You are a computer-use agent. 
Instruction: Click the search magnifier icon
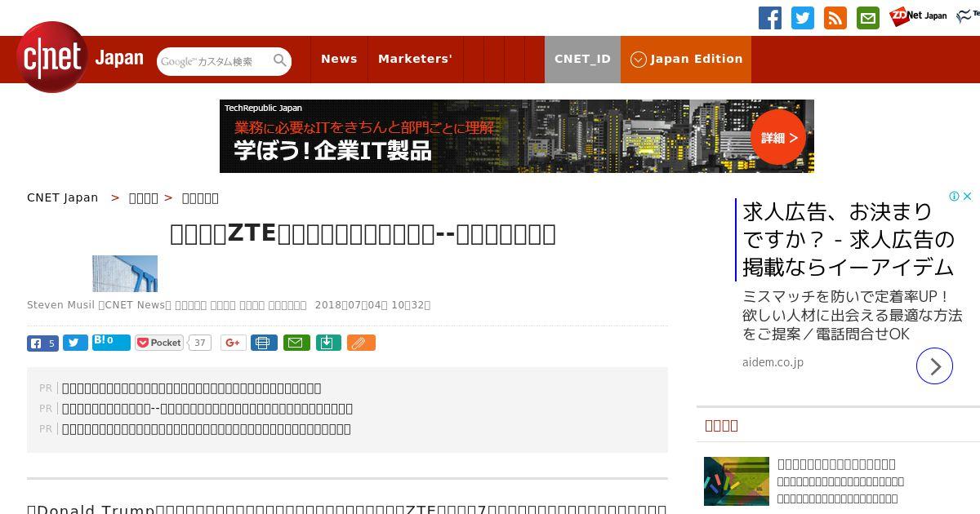[280, 60]
